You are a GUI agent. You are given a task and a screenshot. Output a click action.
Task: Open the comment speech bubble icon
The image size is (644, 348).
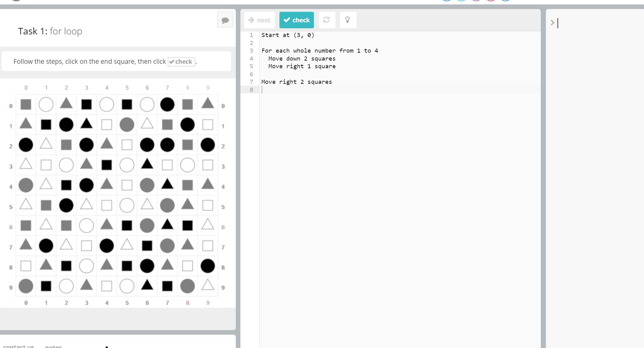225,20
